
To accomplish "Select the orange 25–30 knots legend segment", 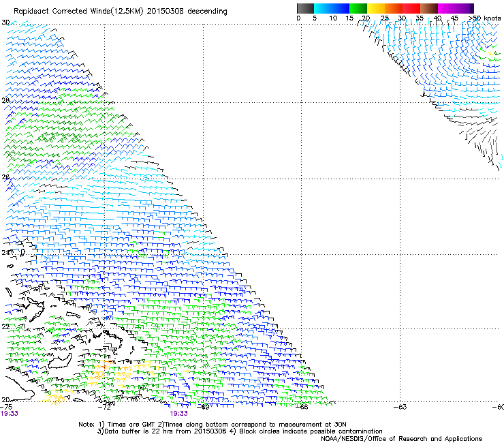I will click(394, 8).
